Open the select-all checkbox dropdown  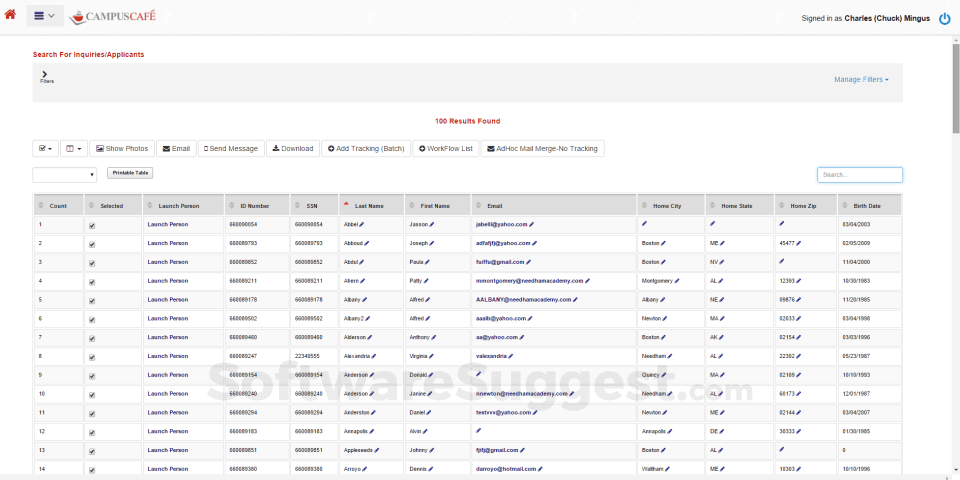[x=45, y=148]
